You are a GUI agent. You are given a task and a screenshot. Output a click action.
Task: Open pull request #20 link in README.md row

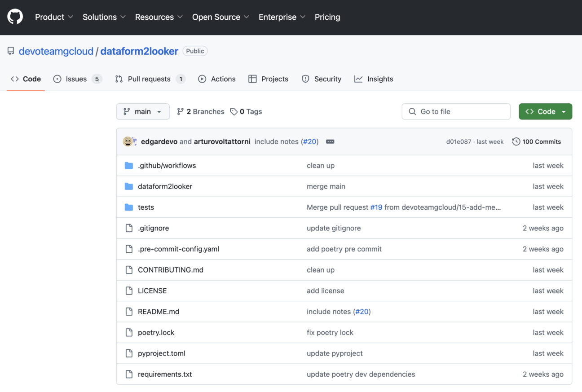tap(362, 312)
